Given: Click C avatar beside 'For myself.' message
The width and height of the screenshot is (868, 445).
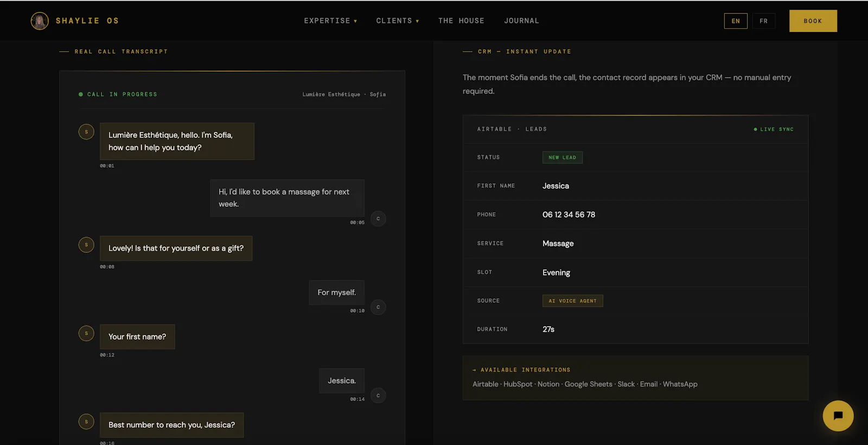Looking at the screenshot, I should coord(378,307).
